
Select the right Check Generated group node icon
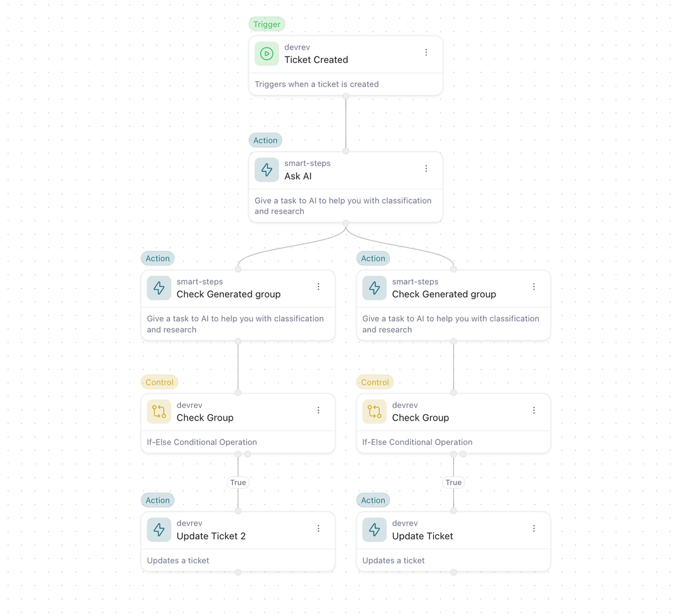click(373, 288)
